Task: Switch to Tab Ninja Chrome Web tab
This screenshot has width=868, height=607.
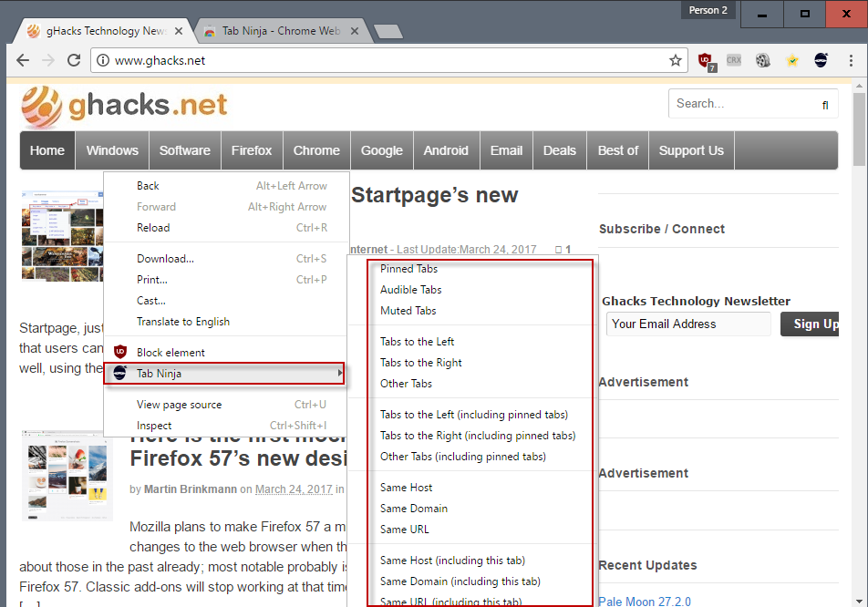Action: 281,31
